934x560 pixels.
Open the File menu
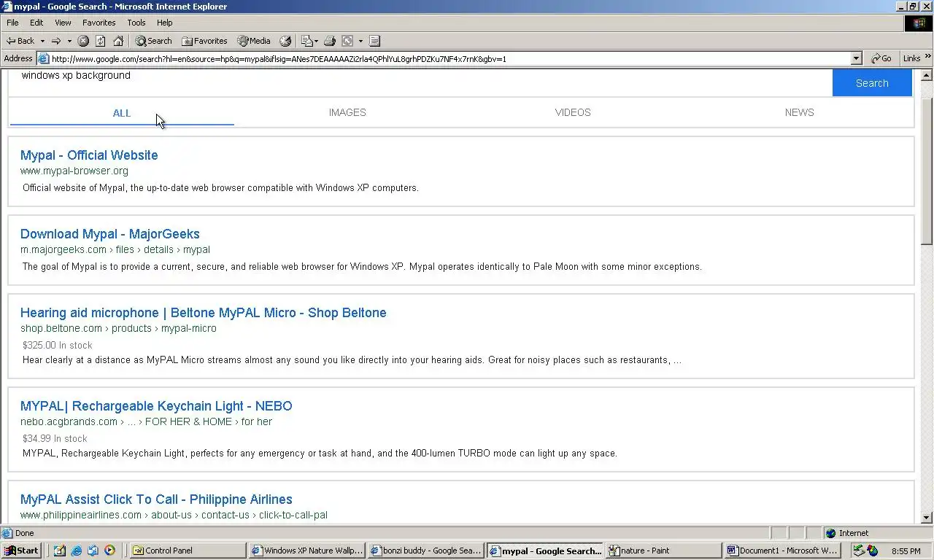12,23
